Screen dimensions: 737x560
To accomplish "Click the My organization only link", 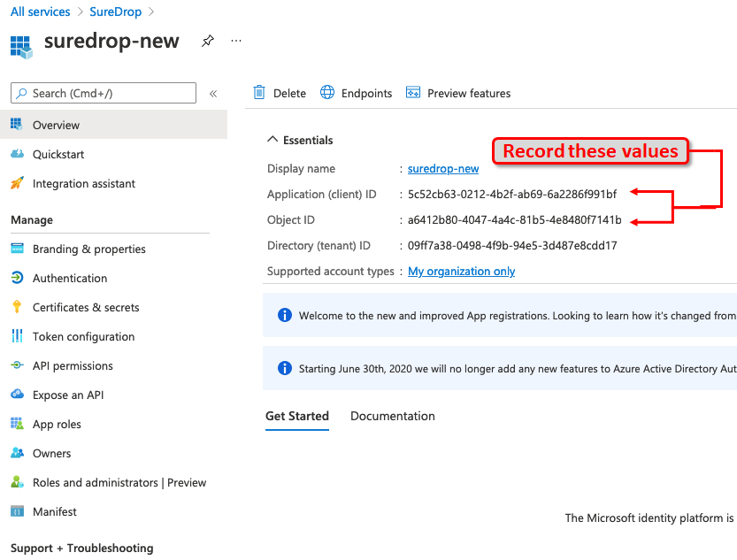I will (462, 271).
